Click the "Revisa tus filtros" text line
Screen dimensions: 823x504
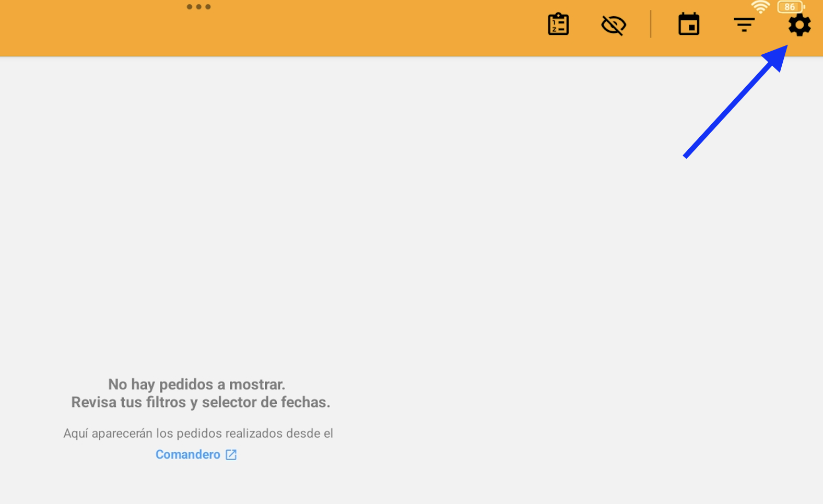(201, 402)
